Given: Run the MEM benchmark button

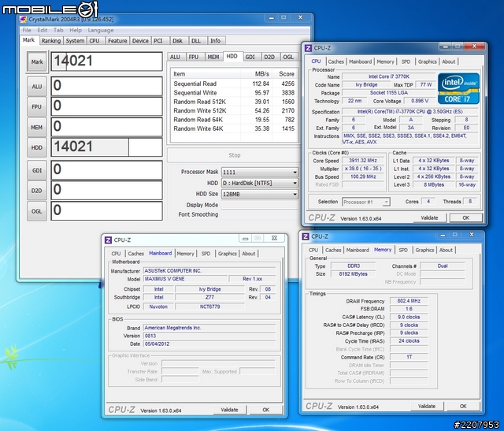Looking at the screenshot, I should click(x=37, y=128).
